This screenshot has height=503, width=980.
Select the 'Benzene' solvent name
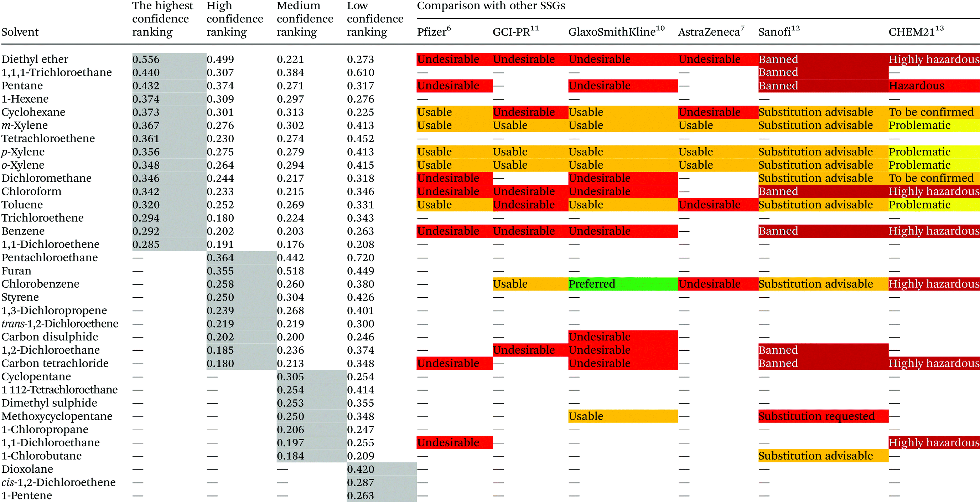pos(23,231)
